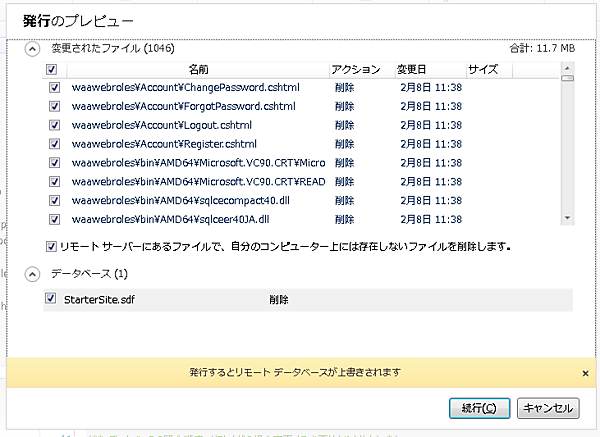The image size is (600, 437).
Task: Uncheck ChangePassword.cshtml file checkbox
Action: coord(55,88)
